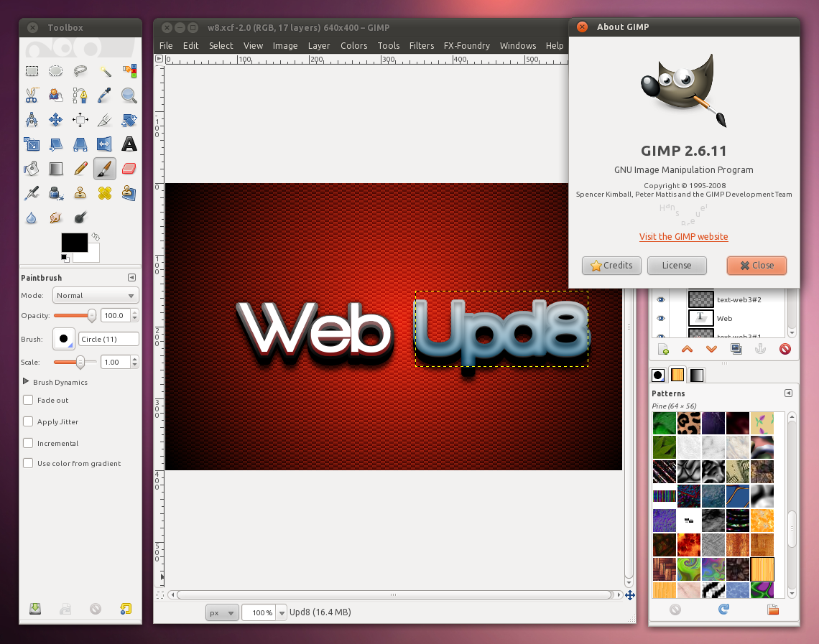Visit the GIMP website link
Image resolution: width=819 pixels, height=644 pixels.
683,236
